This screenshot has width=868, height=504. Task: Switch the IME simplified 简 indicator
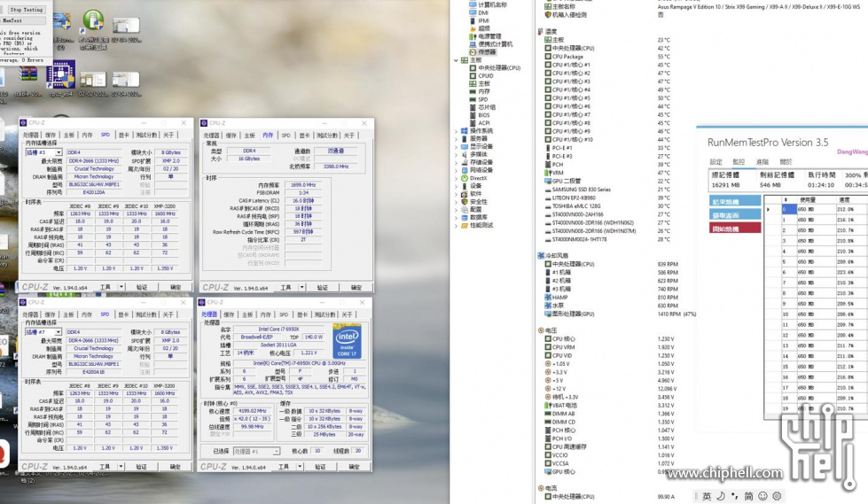(748, 496)
